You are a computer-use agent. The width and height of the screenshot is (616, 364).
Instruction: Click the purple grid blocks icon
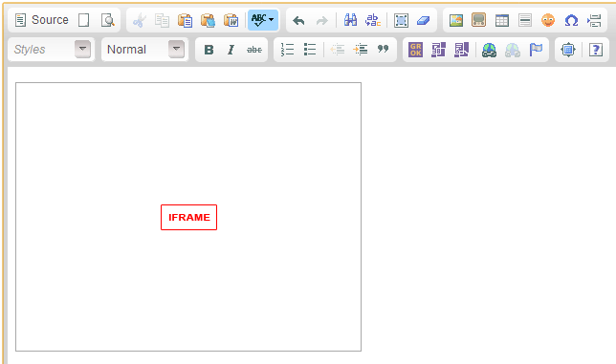point(438,50)
